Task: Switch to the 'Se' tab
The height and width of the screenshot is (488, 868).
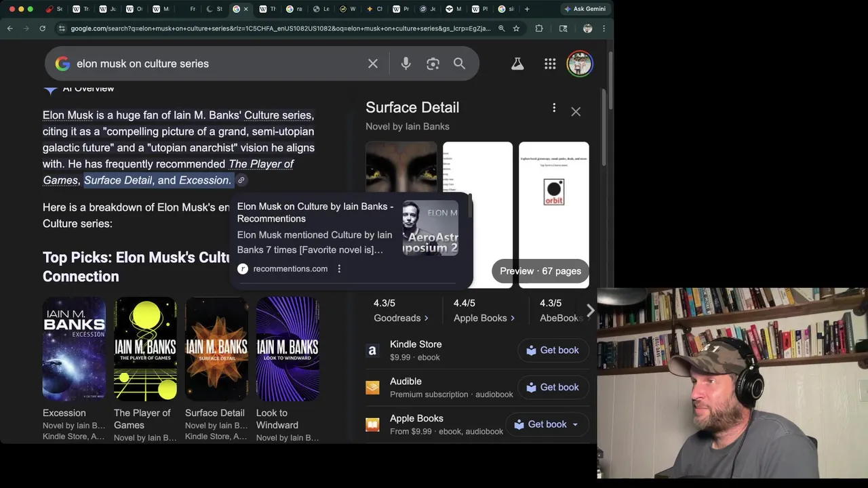Action: click(54, 9)
